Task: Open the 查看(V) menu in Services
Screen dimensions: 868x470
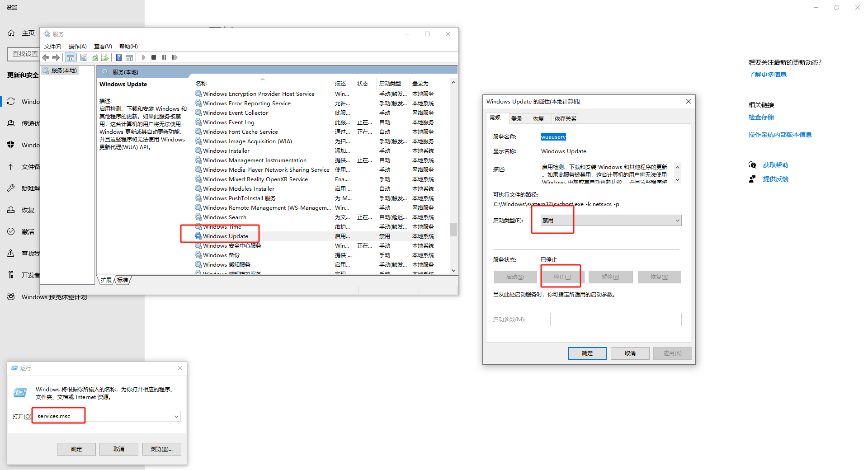Action: point(103,47)
